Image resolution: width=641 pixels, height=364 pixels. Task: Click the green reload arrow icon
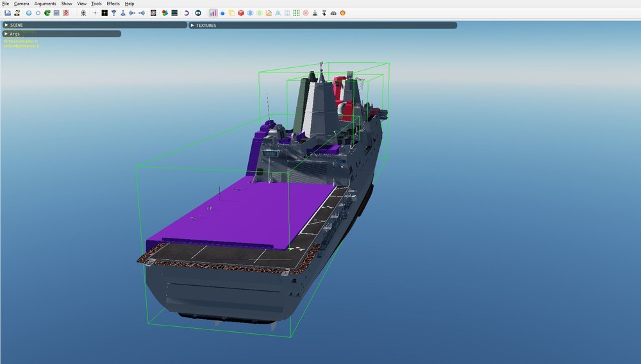(x=47, y=13)
